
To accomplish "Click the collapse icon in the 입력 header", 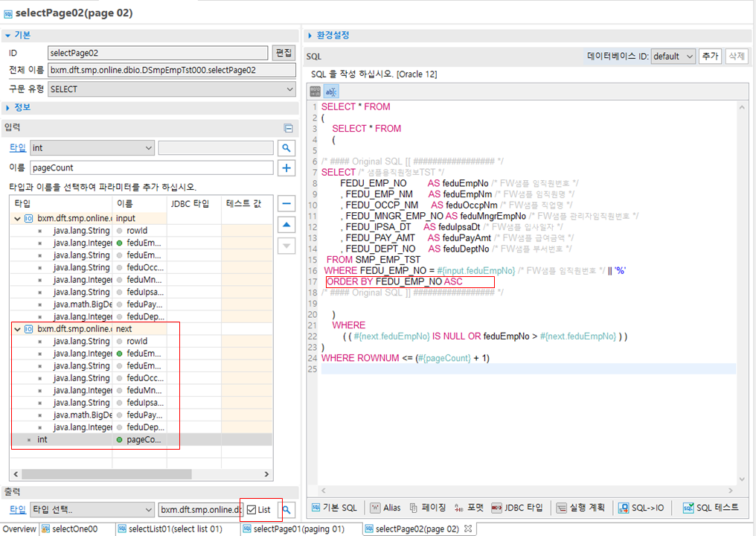I will (288, 128).
